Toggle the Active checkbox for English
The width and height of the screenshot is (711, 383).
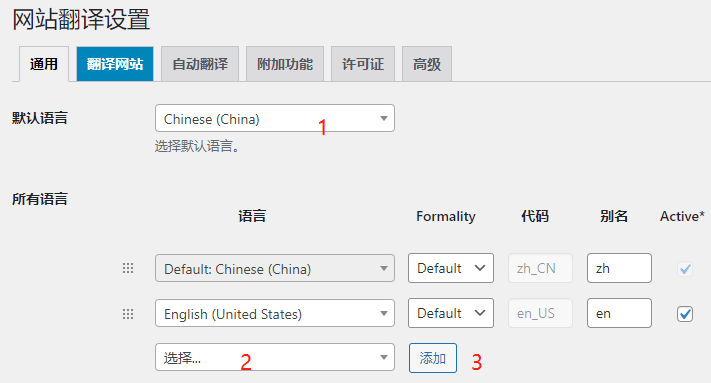pos(685,314)
